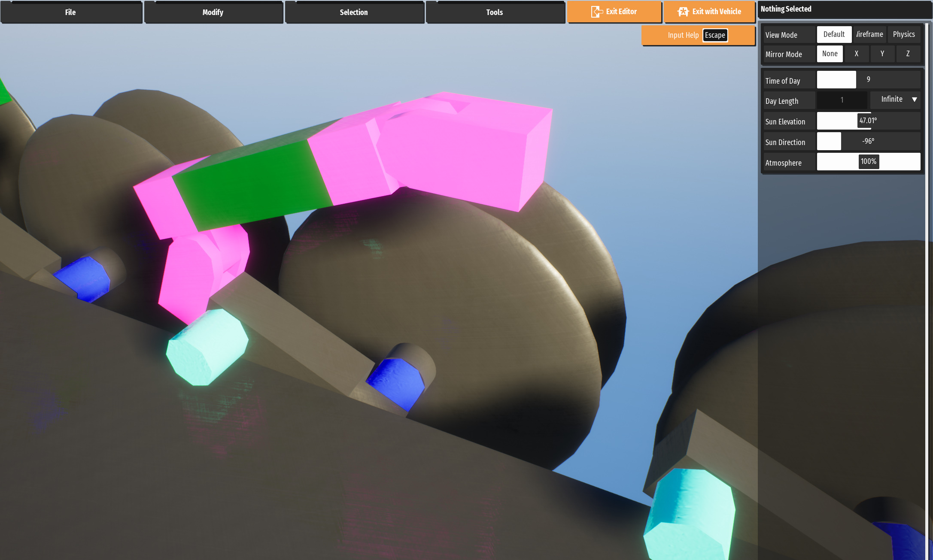Click the Time of Day slider

868,80
